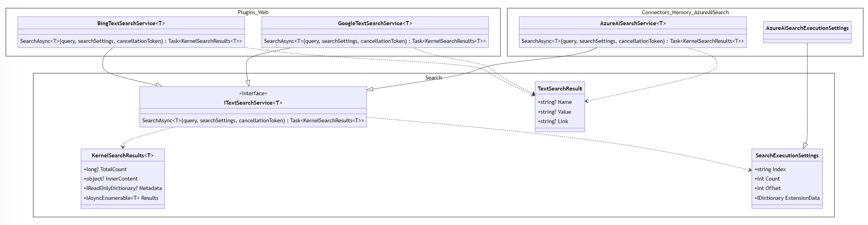Select the «interface» stereotype text
The width and height of the screenshot is (868, 225).
pyautogui.click(x=253, y=93)
